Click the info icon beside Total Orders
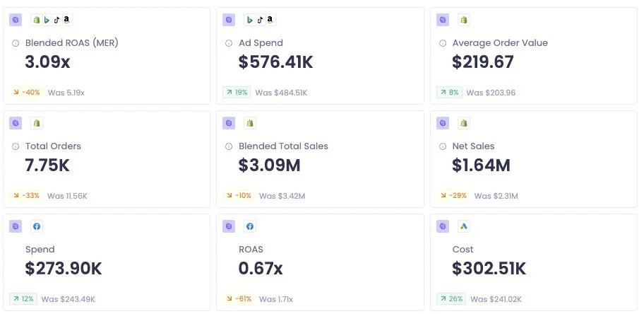The image size is (644, 314). pos(16,146)
